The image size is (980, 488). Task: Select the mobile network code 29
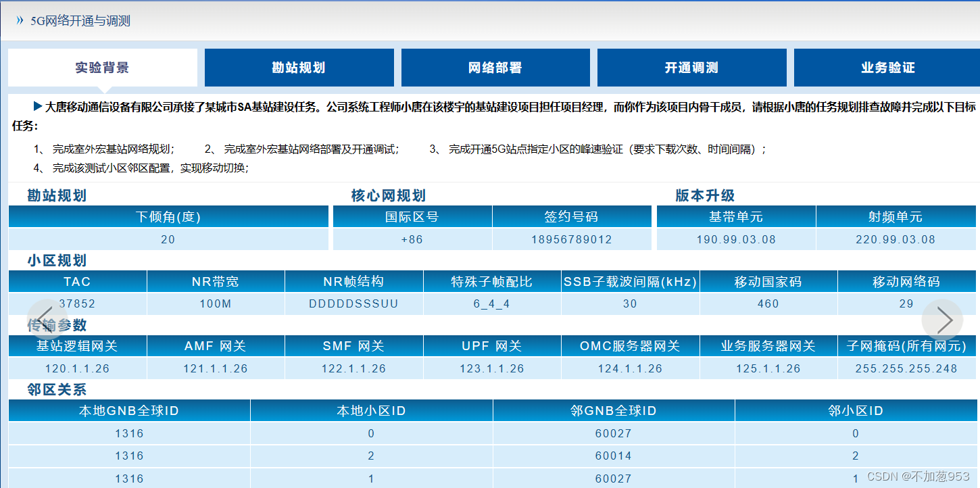tap(907, 304)
